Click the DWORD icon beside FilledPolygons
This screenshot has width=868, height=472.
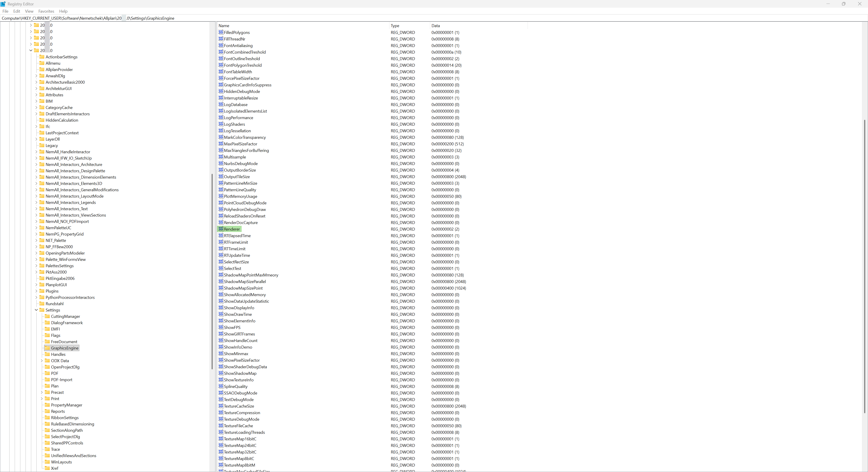pyautogui.click(x=221, y=32)
